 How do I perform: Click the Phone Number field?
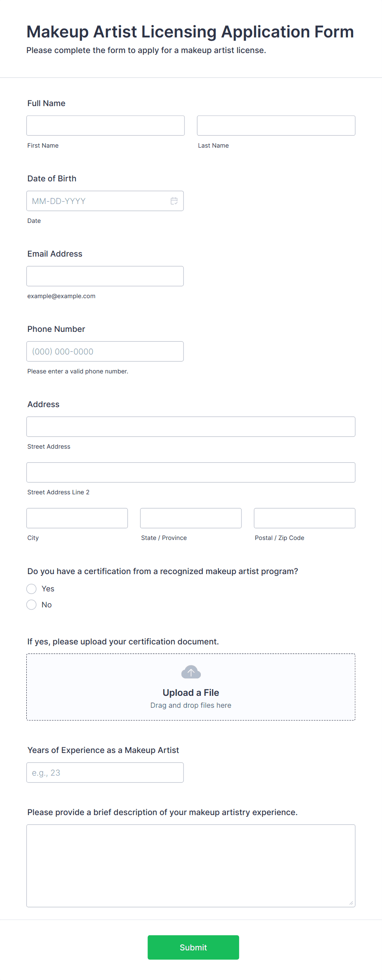click(105, 351)
